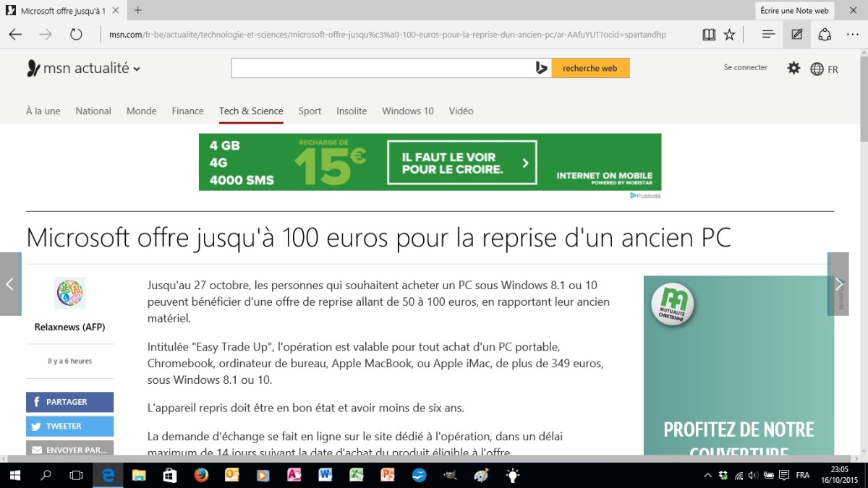
Task: Open reading view in Edge
Action: (709, 34)
